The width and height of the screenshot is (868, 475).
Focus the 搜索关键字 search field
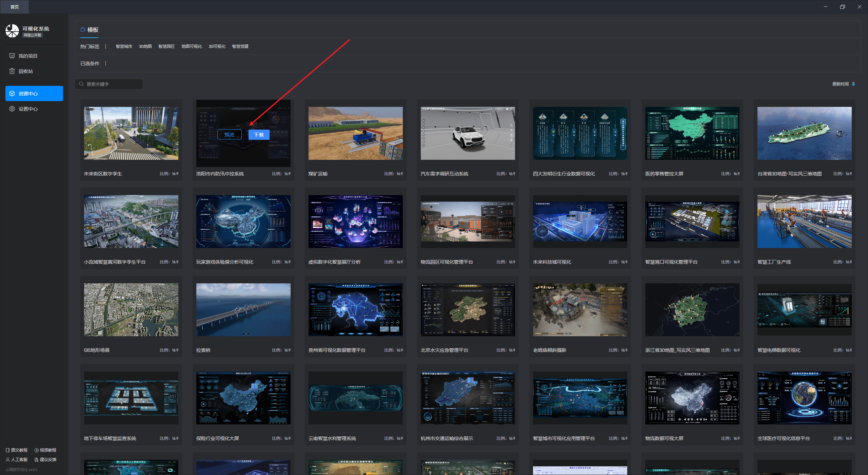(112, 84)
